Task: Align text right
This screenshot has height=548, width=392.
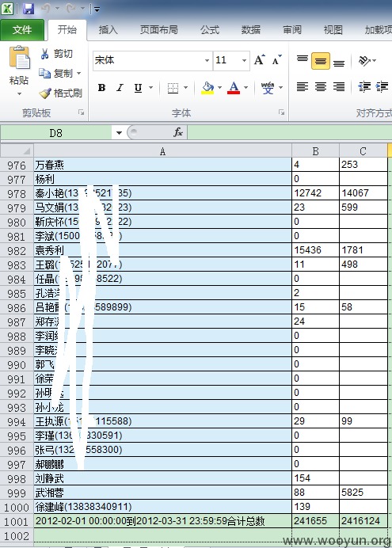Action: (x=339, y=86)
